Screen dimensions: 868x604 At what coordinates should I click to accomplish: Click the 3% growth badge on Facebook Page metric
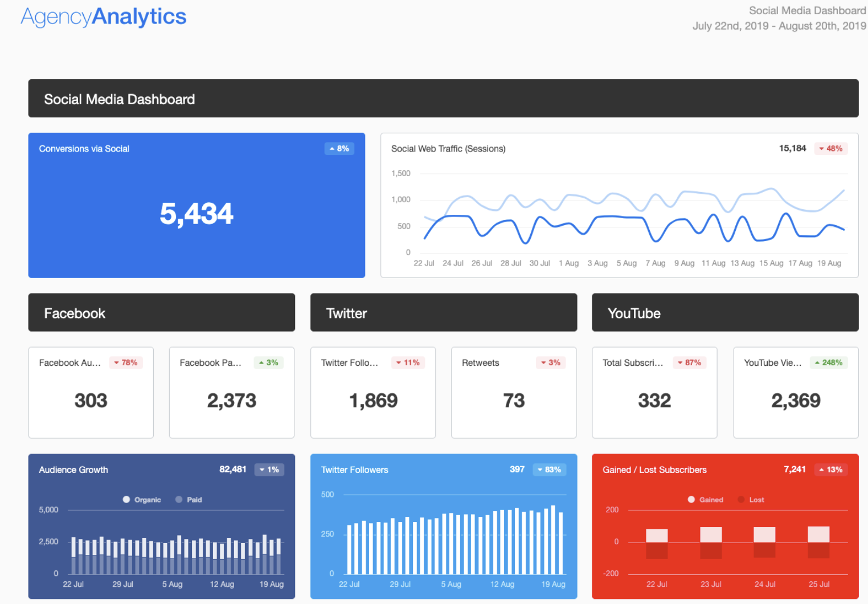click(x=268, y=362)
